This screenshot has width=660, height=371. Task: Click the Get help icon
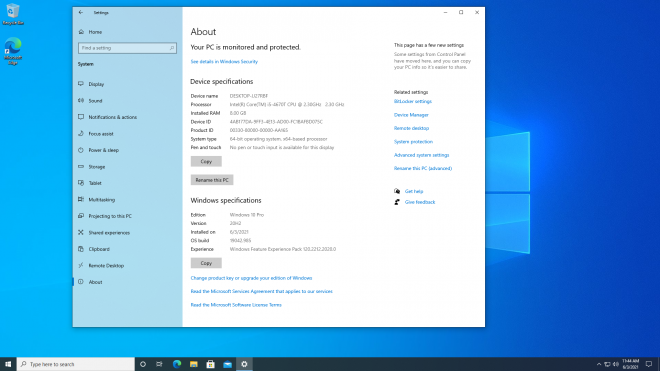397,191
